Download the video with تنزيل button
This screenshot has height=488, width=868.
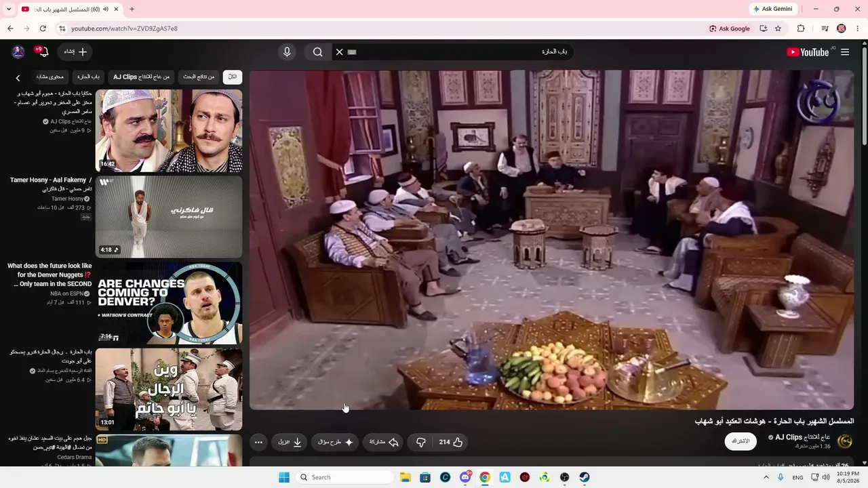(x=290, y=442)
